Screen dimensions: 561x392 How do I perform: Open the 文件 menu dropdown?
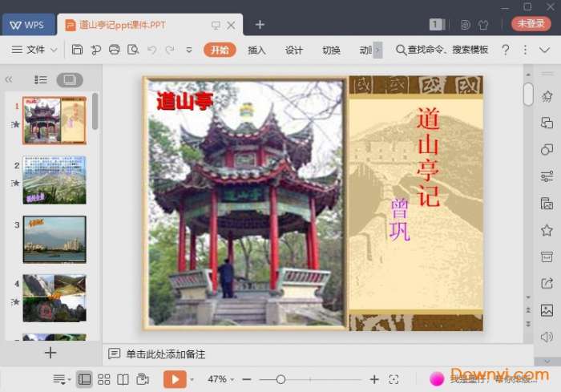point(35,50)
